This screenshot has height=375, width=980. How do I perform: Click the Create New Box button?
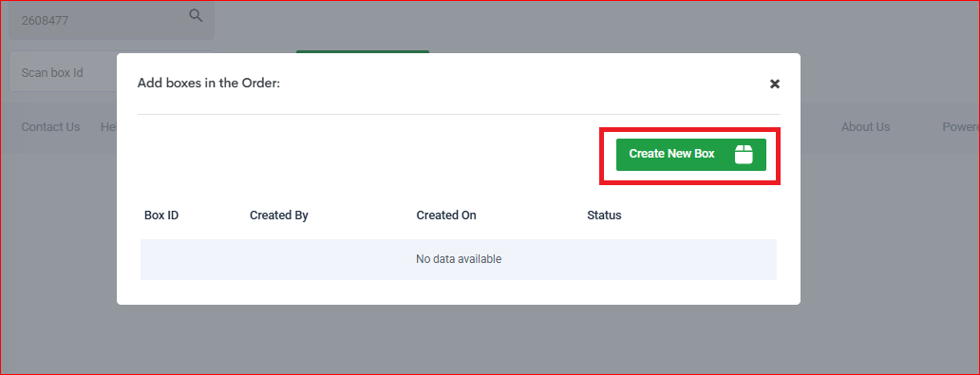tap(690, 155)
